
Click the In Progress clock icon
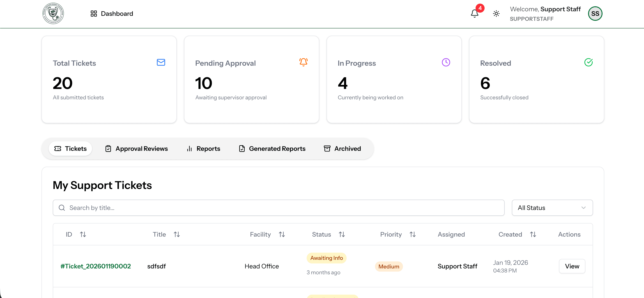point(446,62)
